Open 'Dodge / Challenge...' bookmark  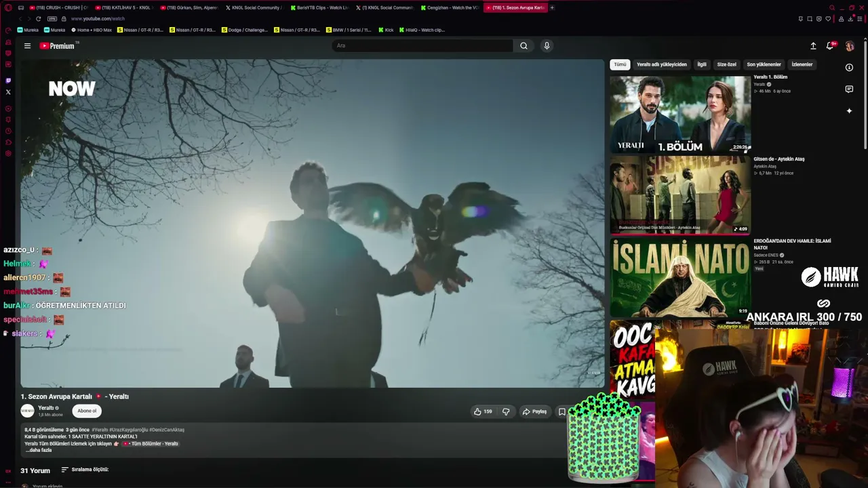click(x=245, y=30)
